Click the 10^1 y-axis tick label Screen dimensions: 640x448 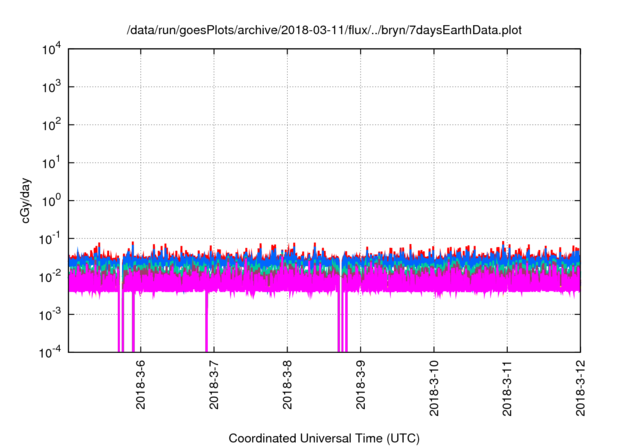tap(51, 163)
